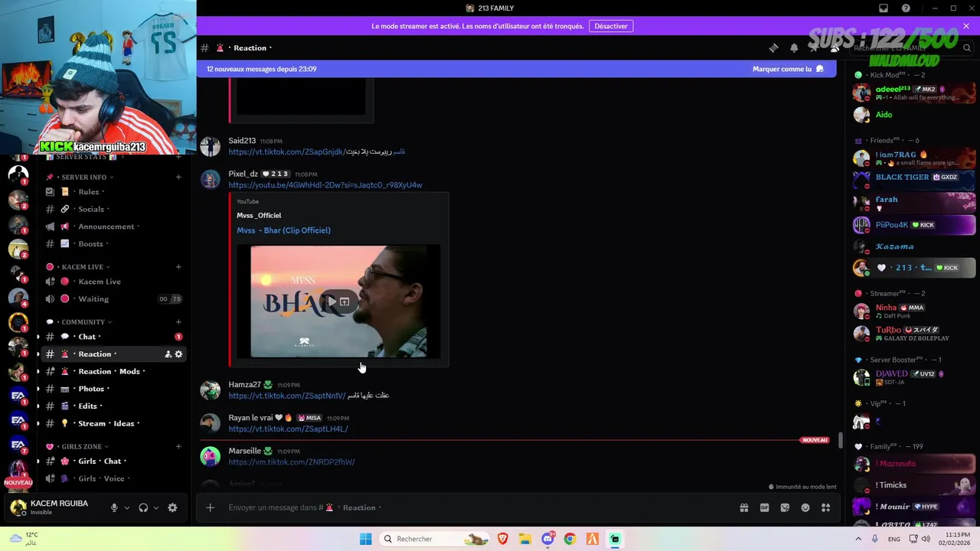Click the search magnifier in server search
This screenshot has height=551, width=980.
967,47
